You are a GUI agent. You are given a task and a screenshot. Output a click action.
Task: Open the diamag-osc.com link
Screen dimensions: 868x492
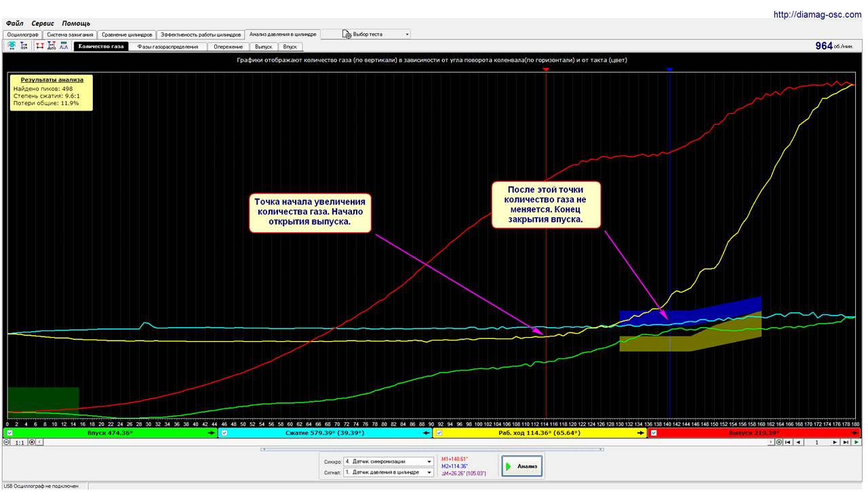(x=818, y=14)
